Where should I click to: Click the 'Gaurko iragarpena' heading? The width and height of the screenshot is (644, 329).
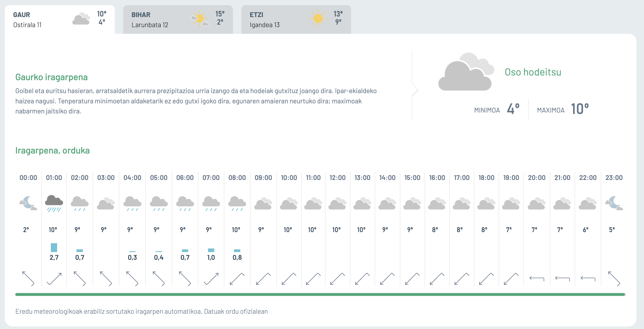coord(52,77)
